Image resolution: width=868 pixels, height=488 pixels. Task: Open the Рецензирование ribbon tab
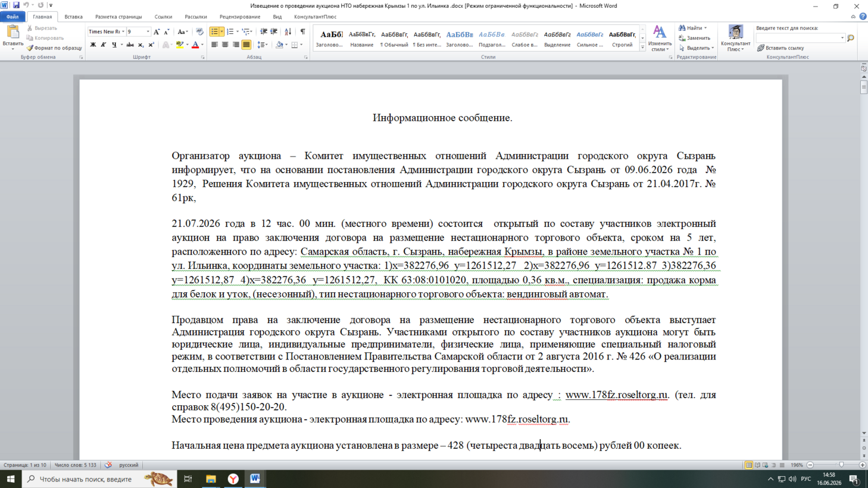[240, 17]
